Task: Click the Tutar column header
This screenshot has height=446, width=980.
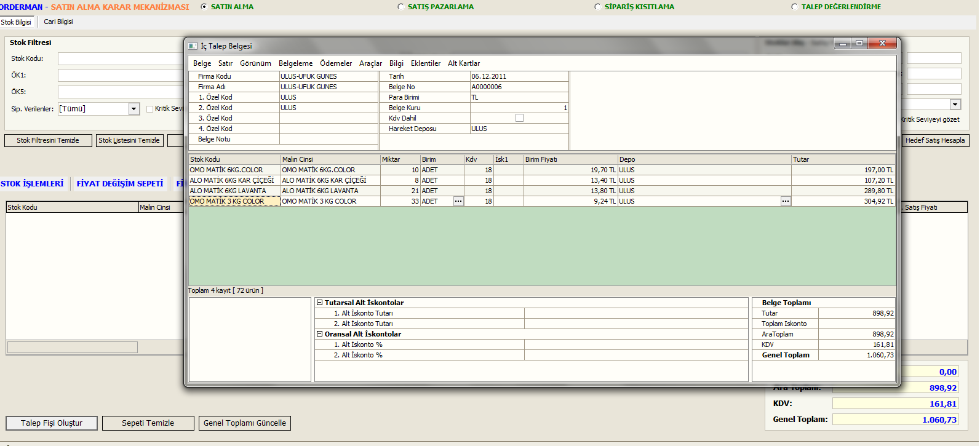Action: click(843, 159)
